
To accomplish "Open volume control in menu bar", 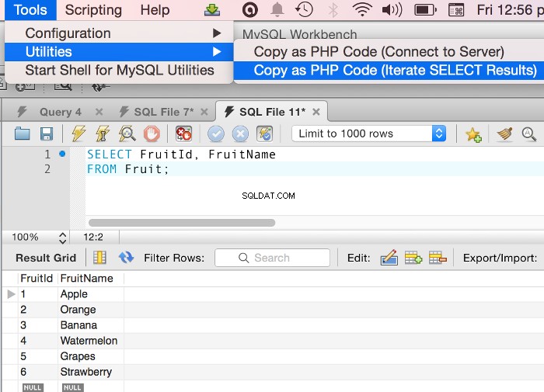I will click(x=392, y=10).
